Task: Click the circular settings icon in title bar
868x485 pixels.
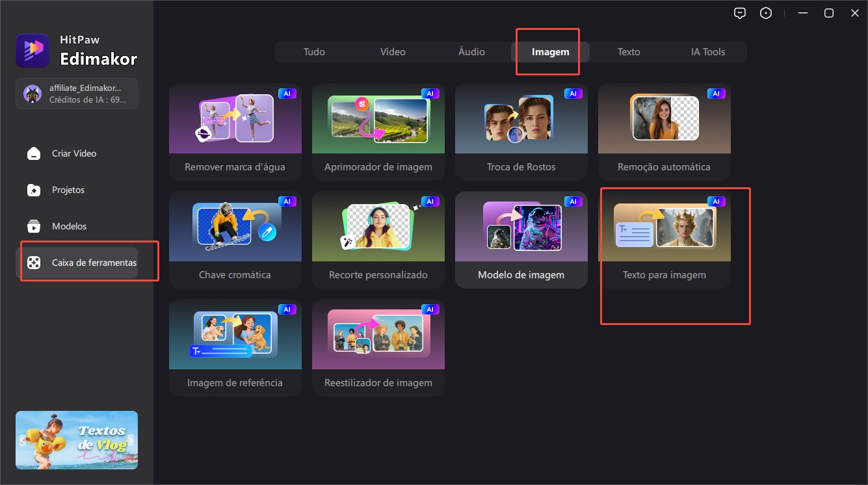Action: click(x=766, y=13)
